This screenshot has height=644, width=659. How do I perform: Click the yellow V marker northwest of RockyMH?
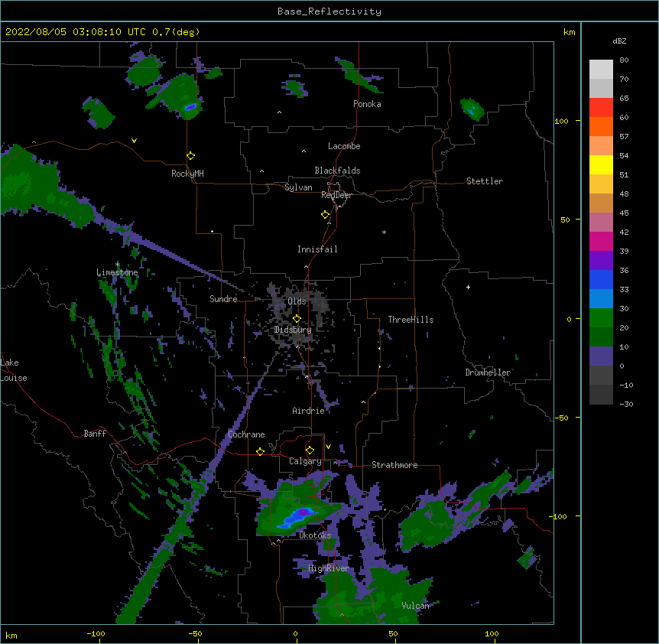[x=134, y=141]
